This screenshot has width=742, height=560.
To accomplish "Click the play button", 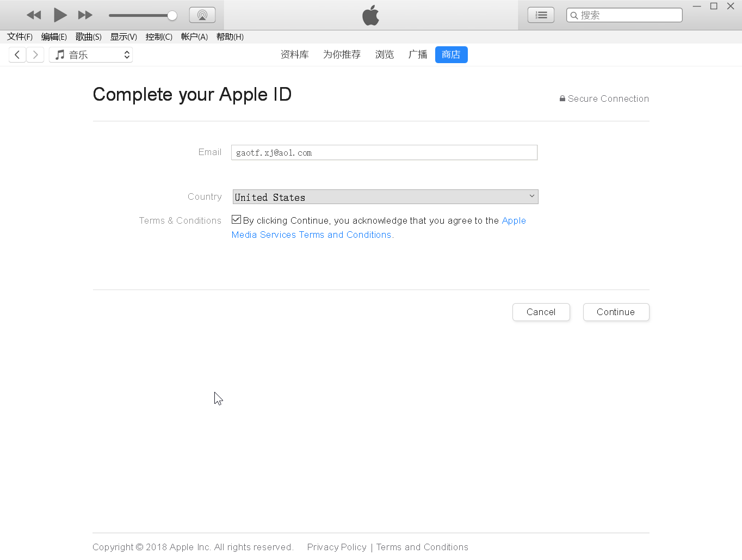I will tap(60, 15).
